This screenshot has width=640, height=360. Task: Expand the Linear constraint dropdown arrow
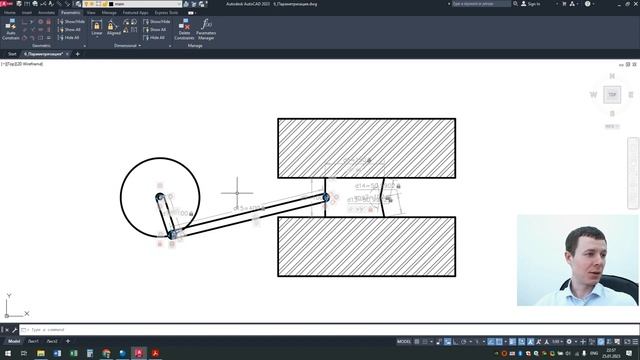click(97, 37)
